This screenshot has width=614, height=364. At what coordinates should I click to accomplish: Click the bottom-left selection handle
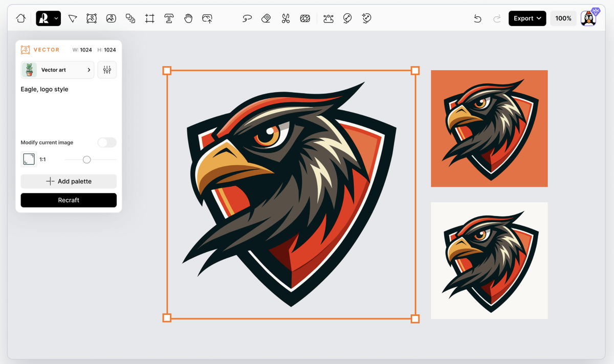pos(167,318)
